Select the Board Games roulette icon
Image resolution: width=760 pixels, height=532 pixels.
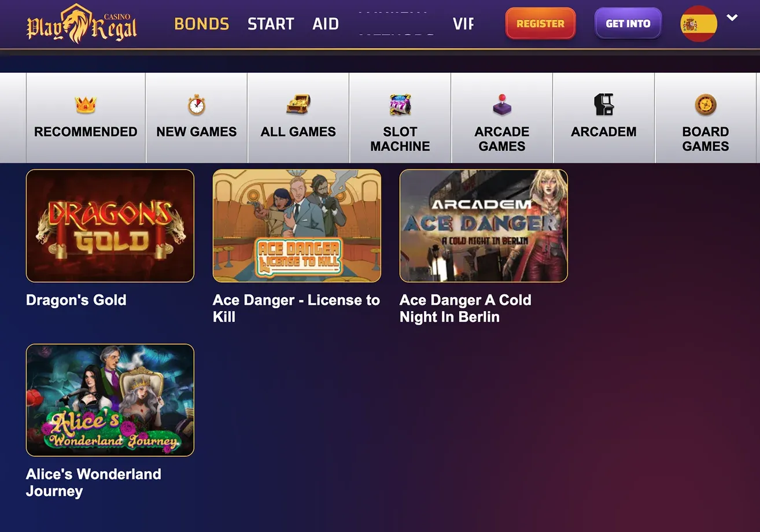pos(706,105)
